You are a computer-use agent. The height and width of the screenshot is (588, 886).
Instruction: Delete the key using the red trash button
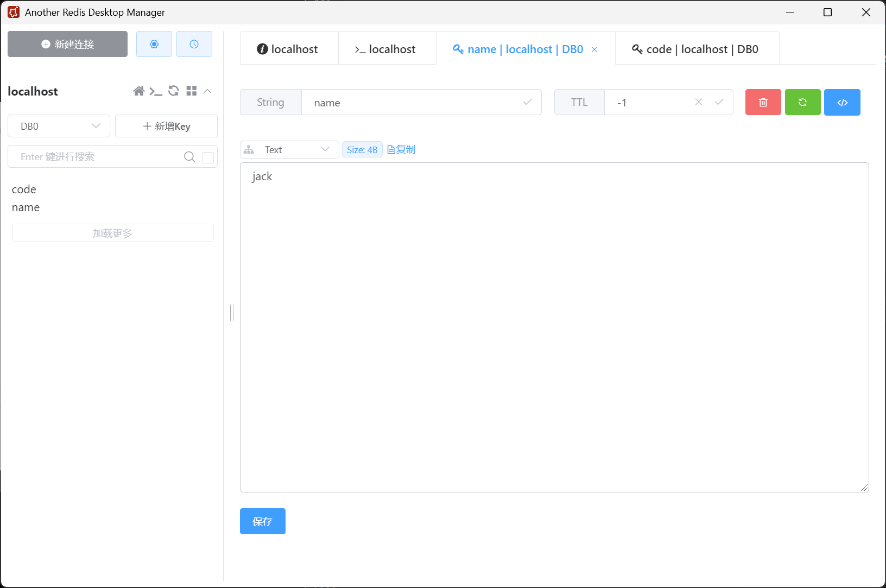click(763, 102)
